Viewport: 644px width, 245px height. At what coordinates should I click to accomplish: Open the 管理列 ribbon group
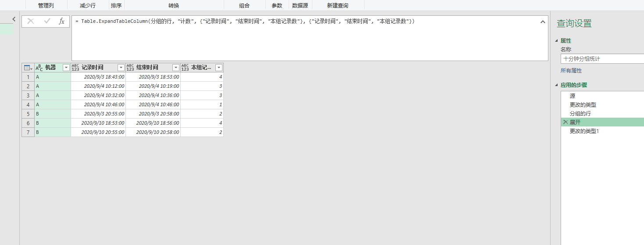click(46, 6)
